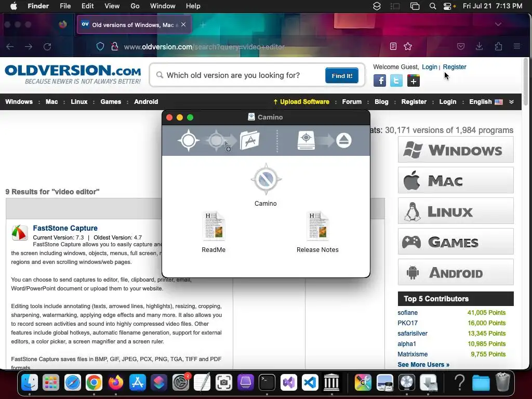532x399 pixels.
Task: Open Launchpad from the Dock
Action: pyautogui.click(x=51, y=382)
